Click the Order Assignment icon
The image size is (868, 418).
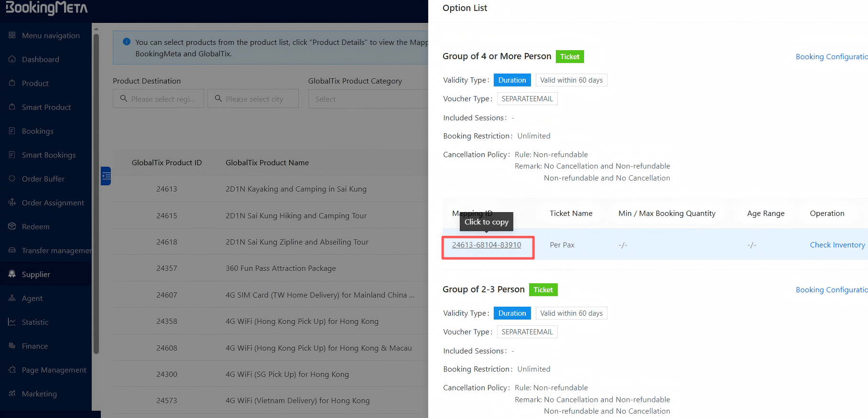click(12, 203)
